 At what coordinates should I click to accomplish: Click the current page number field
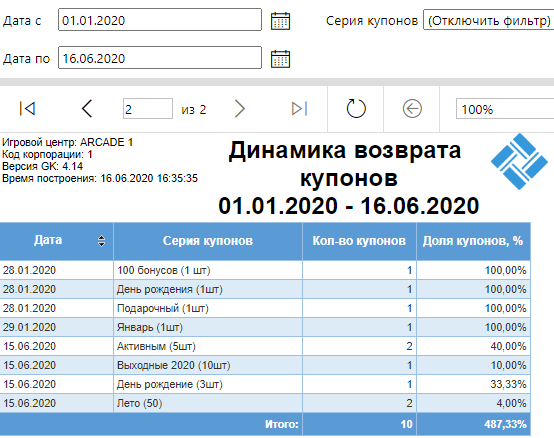coord(148,109)
